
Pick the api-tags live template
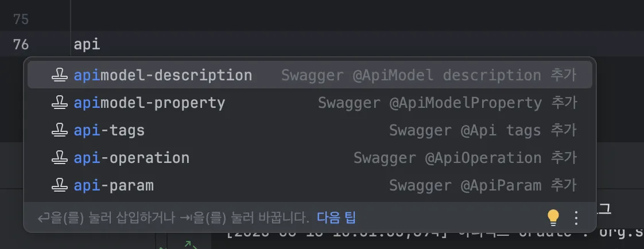click(x=109, y=131)
